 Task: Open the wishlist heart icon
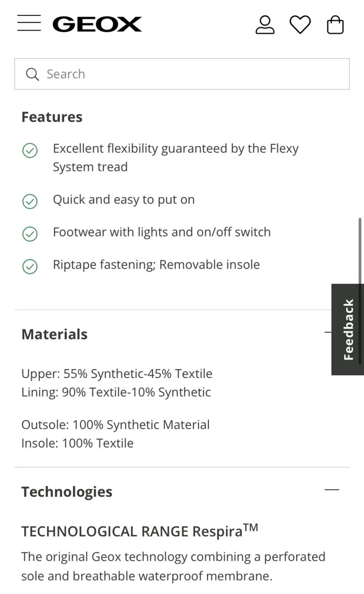(300, 25)
